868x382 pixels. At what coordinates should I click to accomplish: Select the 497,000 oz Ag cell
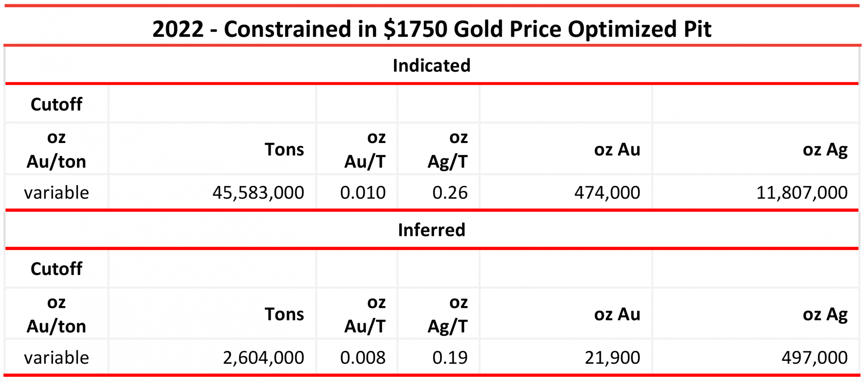point(814,357)
